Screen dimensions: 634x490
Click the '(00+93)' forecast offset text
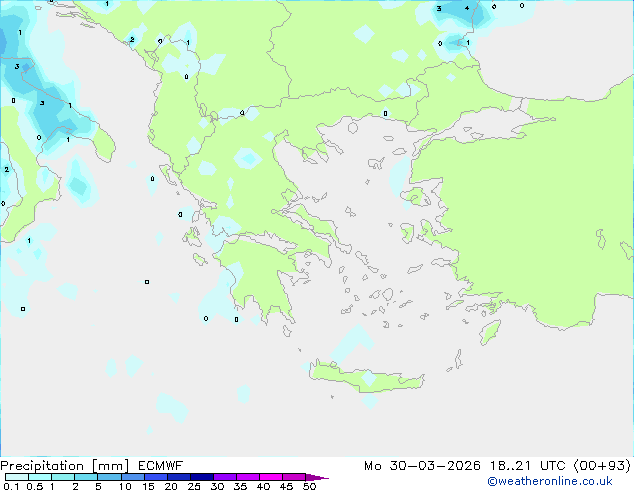coord(602,466)
